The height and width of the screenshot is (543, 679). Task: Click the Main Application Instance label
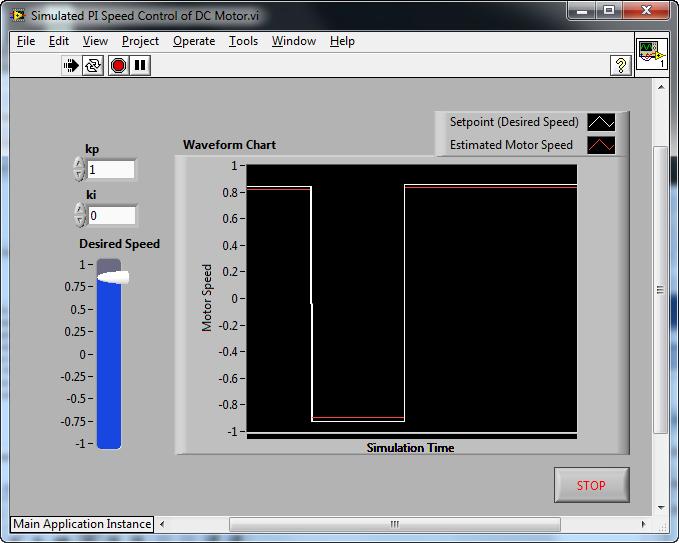click(x=82, y=524)
